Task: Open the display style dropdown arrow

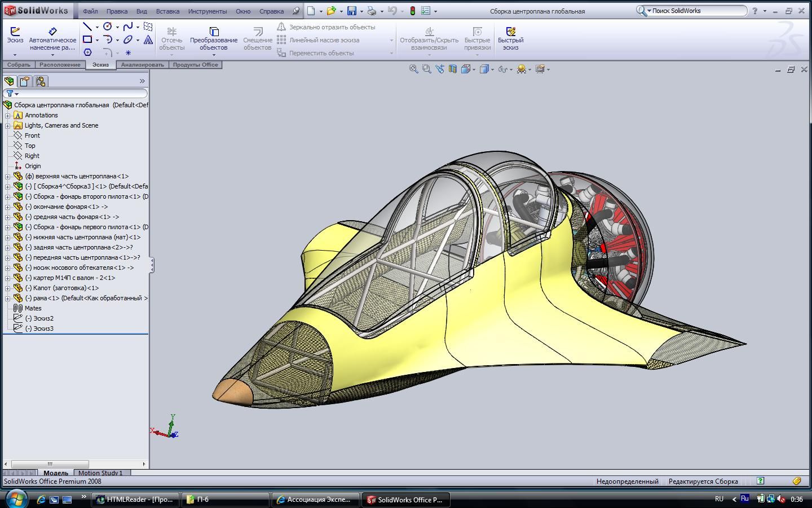Action: (x=492, y=69)
